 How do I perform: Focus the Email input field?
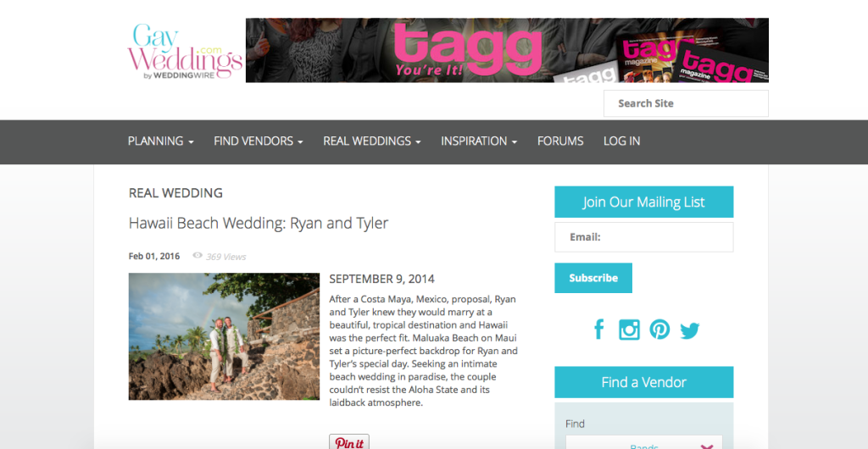tap(644, 237)
